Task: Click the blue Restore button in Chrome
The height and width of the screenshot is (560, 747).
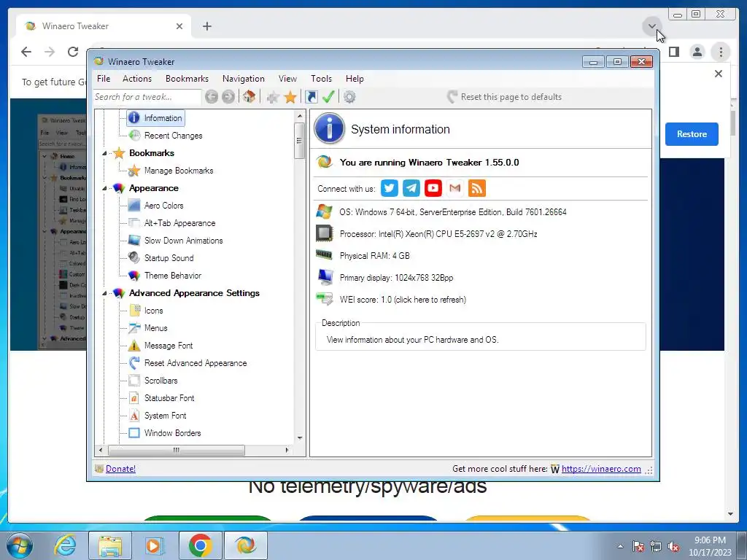Action: click(x=692, y=134)
